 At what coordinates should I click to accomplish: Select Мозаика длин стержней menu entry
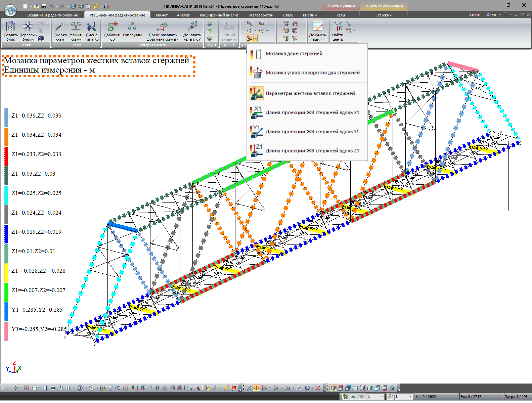[294, 54]
